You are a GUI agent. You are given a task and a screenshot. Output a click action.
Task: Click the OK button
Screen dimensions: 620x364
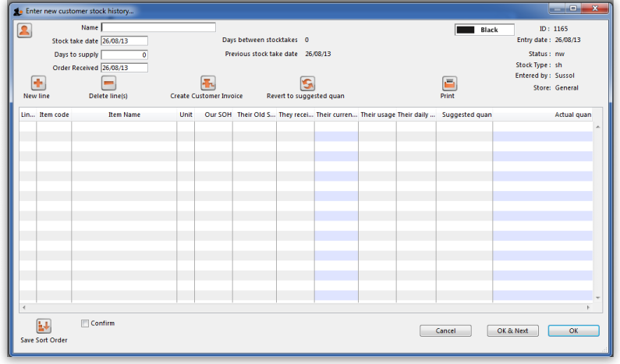[x=573, y=330]
